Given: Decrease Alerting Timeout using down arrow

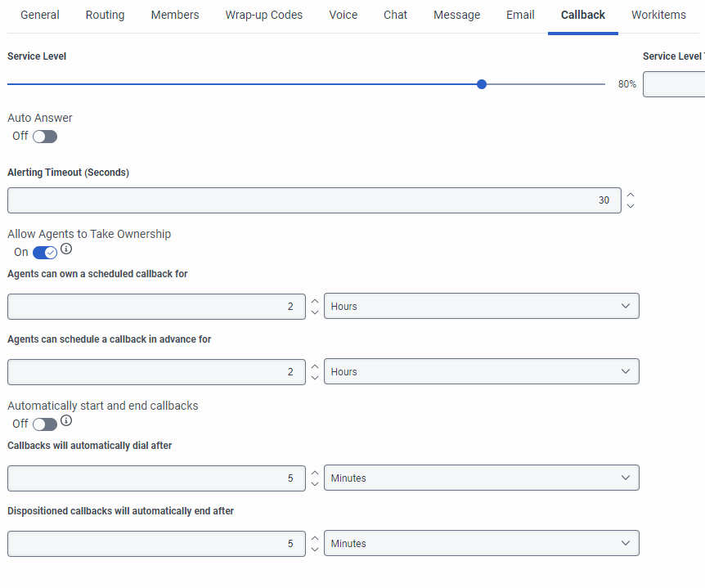Looking at the screenshot, I should coord(630,206).
